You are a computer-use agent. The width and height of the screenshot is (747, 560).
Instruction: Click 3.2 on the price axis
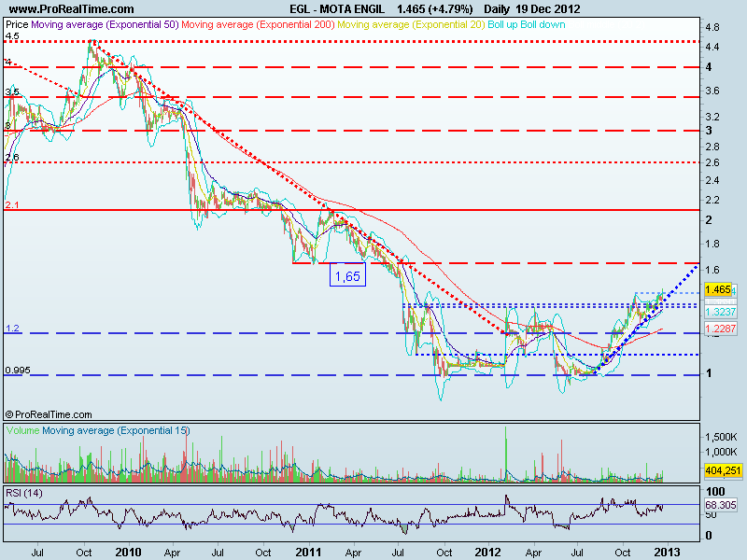[x=712, y=117]
